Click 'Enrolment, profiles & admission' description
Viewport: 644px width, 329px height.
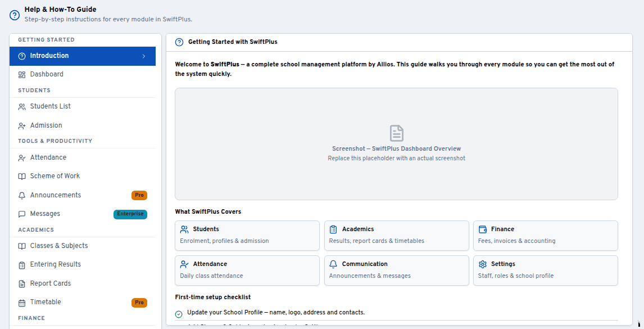click(224, 241)
